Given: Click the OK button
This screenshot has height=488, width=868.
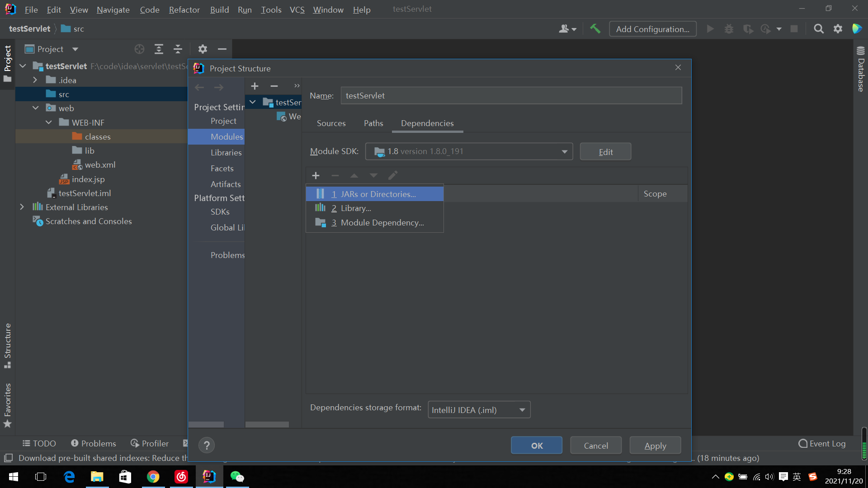Looking at the screenshot, I should 537,446.
